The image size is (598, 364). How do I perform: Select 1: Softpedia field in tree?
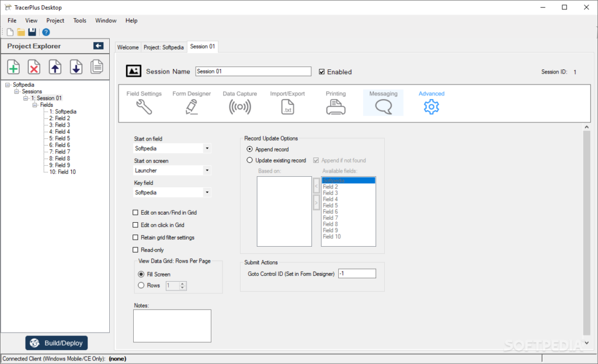pyautogui.click(x=62, y=111)
